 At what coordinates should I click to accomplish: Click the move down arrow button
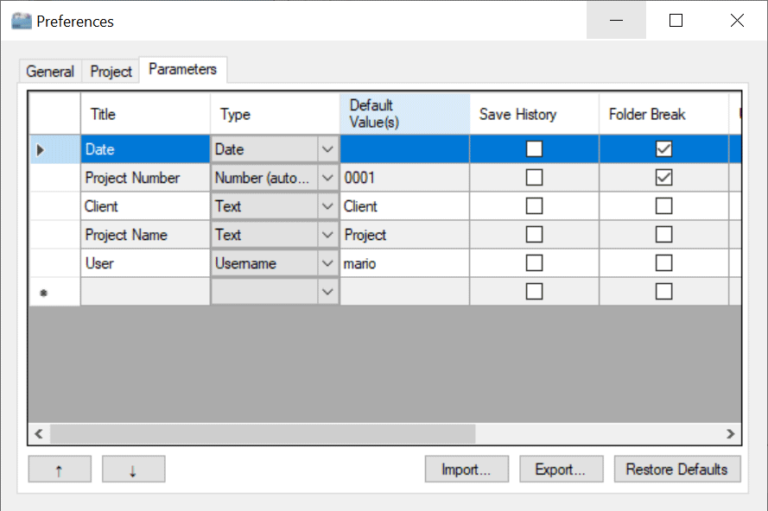133,470
